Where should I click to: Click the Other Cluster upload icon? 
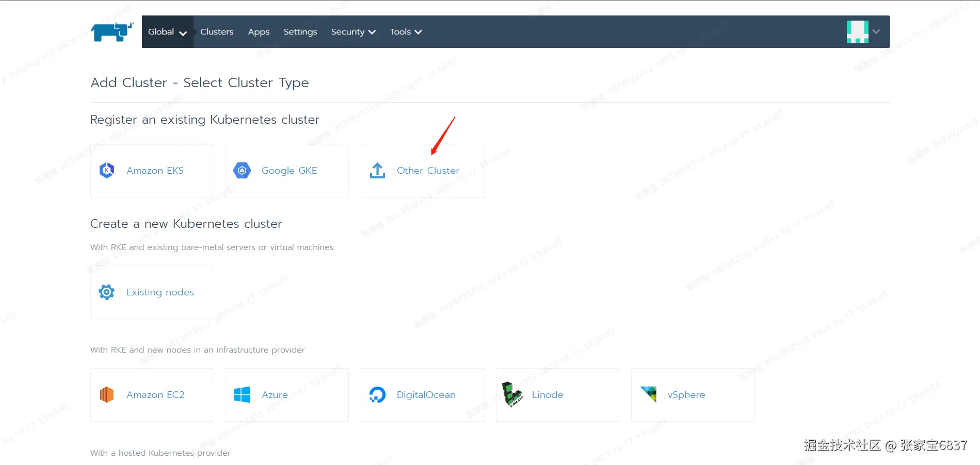[x=377, y=171]
